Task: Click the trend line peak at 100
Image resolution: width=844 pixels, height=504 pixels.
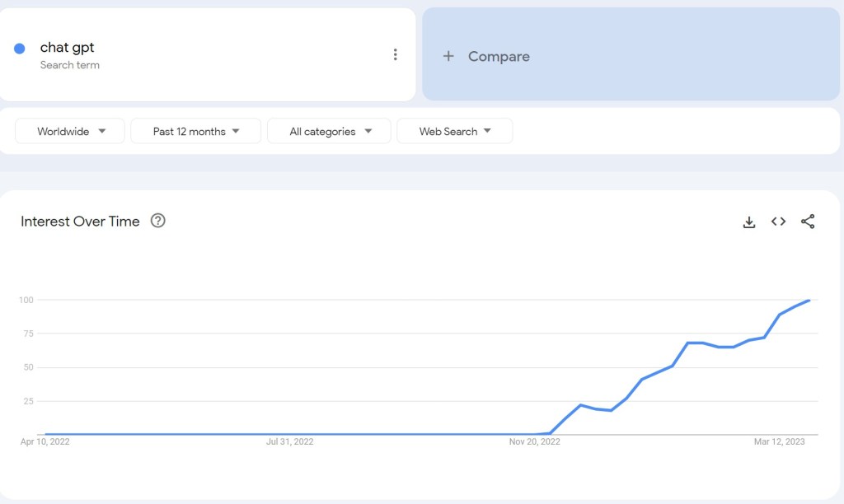Action: pyautogui.click(x=809, y=301)
